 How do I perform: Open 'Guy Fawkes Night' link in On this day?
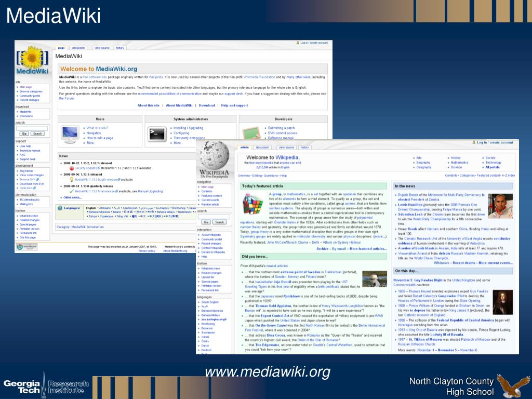(428, 280)
